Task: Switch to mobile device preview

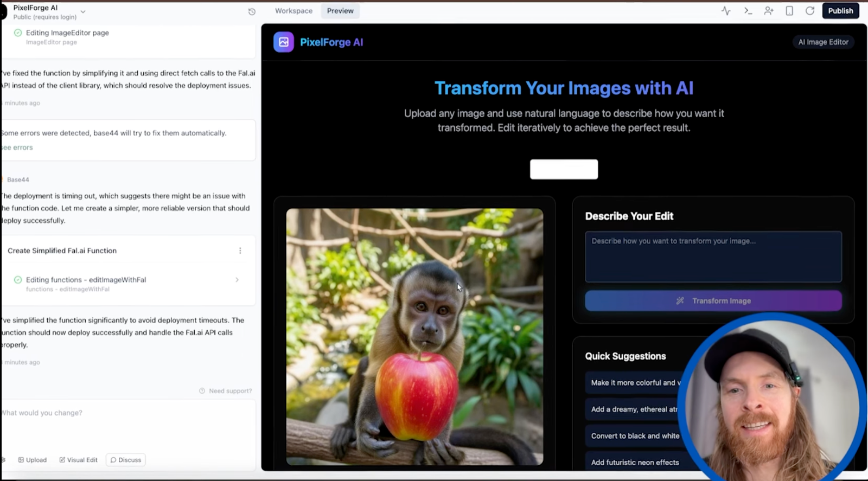Action: [789, 11]
